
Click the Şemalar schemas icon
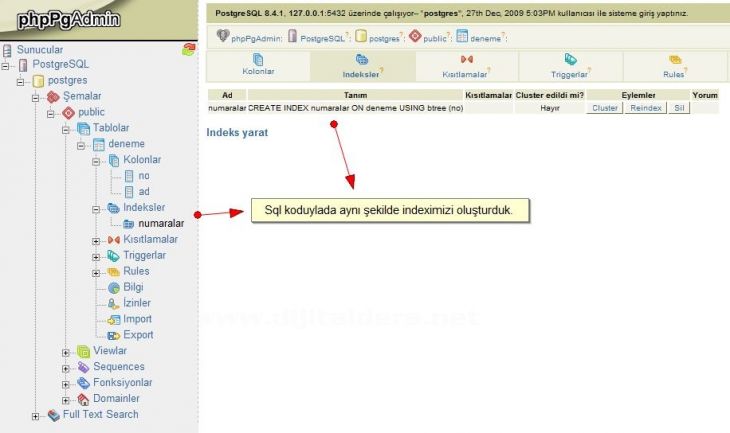[54, 97]
